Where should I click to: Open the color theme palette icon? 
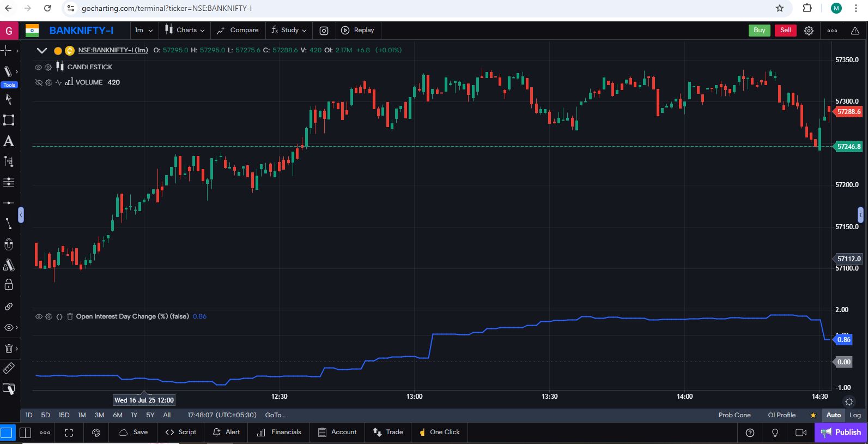pos(96,433)
